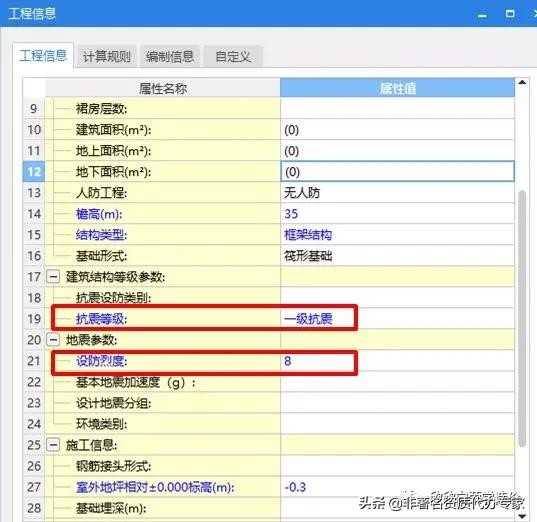Select the 基本地震加速度 (g) row label

(x=136, y=382)
